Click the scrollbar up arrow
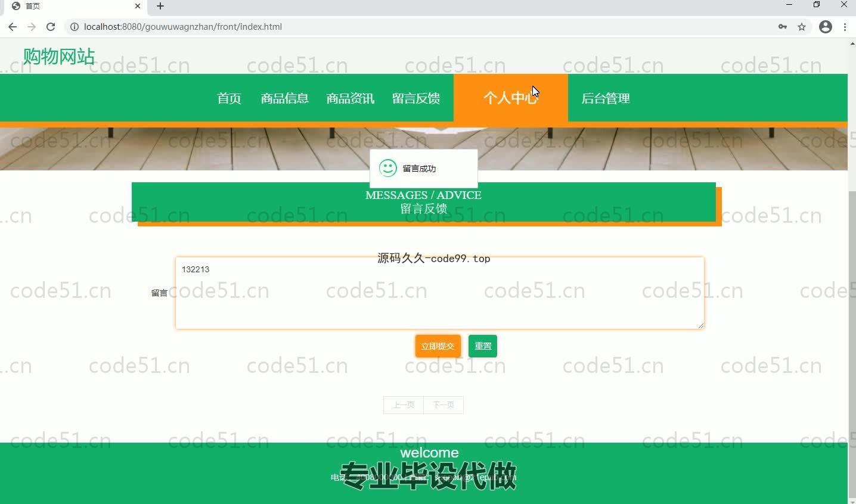Image resolution: width=856 pixels, height=504 pixels. click(852, 43)
